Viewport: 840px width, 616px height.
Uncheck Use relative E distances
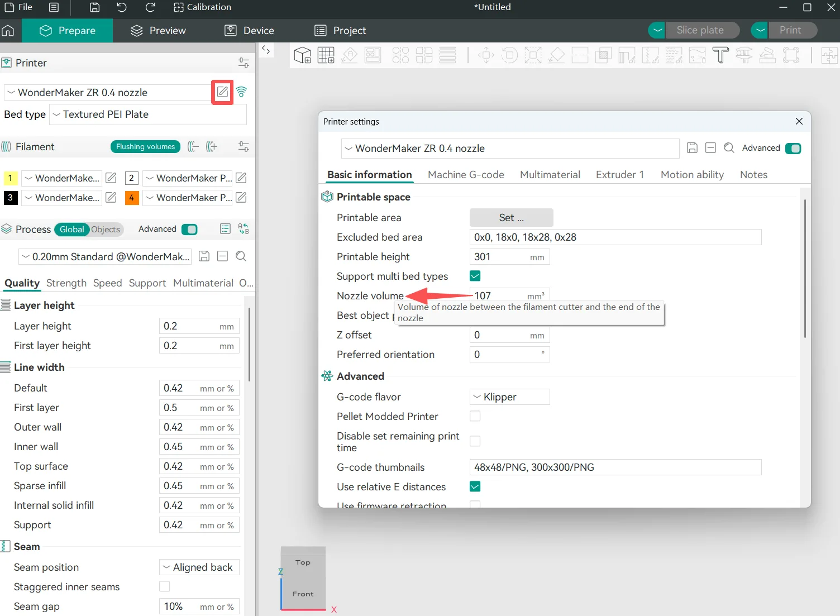[x=475, y=486]
